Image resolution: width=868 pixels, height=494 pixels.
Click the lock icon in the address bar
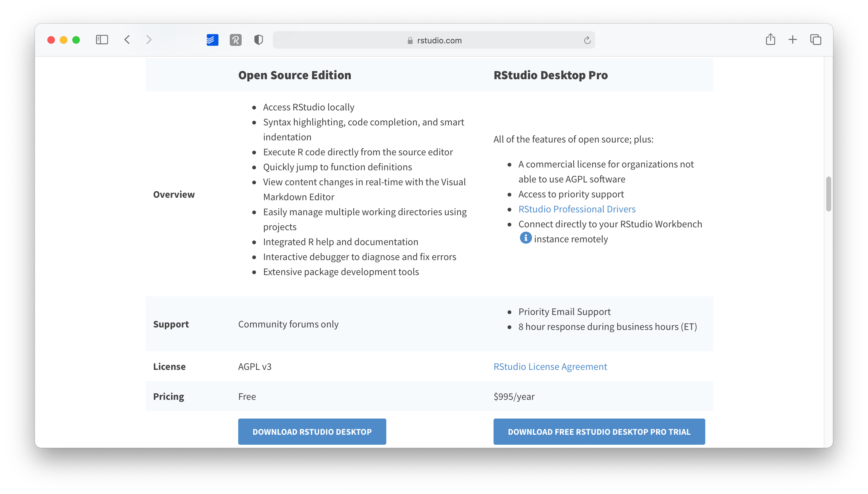click(410, 40)
